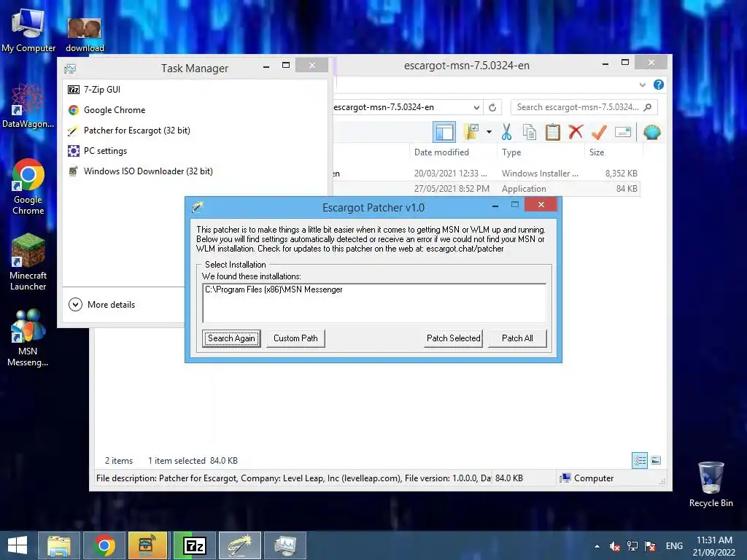The height and width of the screenshot is (560, 747).
Task: Open the taskbar clock showing 11:31 AM
Action: 713,546
